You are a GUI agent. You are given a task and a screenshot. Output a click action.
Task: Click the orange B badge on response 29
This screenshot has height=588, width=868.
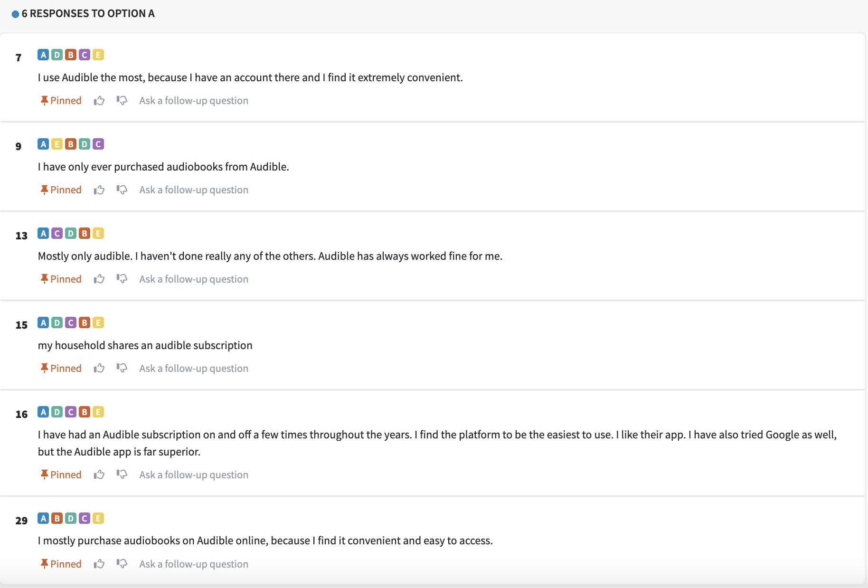coord(57,518)
